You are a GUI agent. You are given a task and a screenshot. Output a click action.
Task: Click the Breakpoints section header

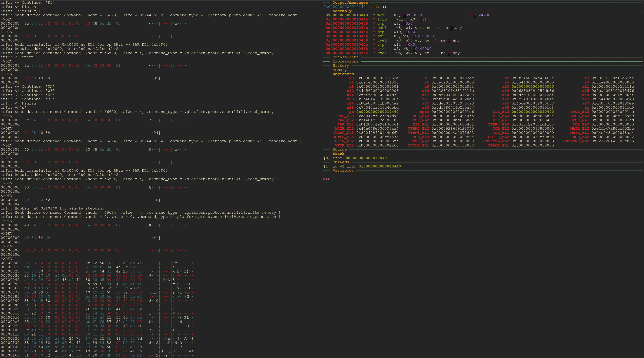pyautogui.click(x=345, y=57)
